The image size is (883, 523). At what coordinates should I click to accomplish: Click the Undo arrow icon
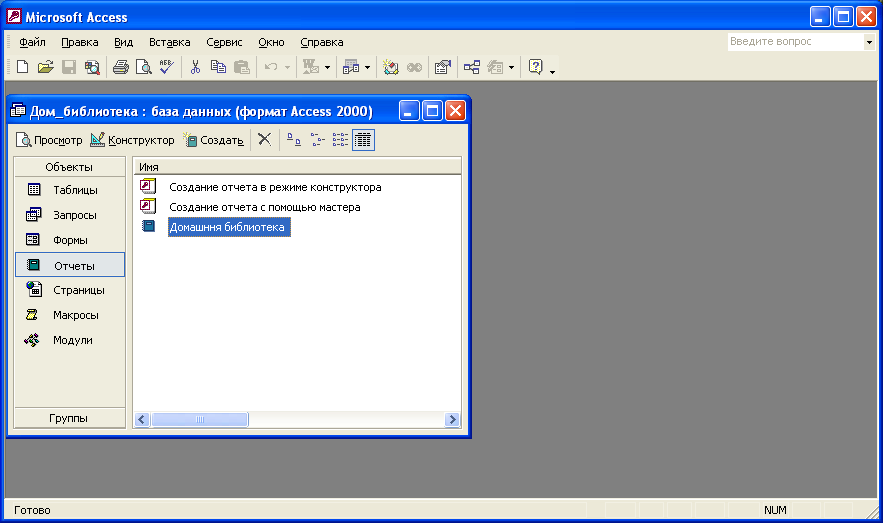click(x=271, y=67)
